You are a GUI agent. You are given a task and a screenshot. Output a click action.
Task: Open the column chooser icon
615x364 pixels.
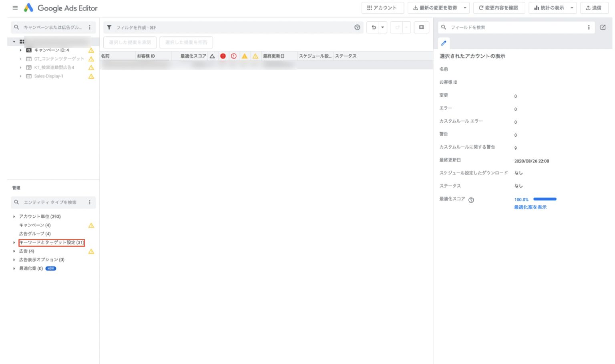(x=421, y=27)
